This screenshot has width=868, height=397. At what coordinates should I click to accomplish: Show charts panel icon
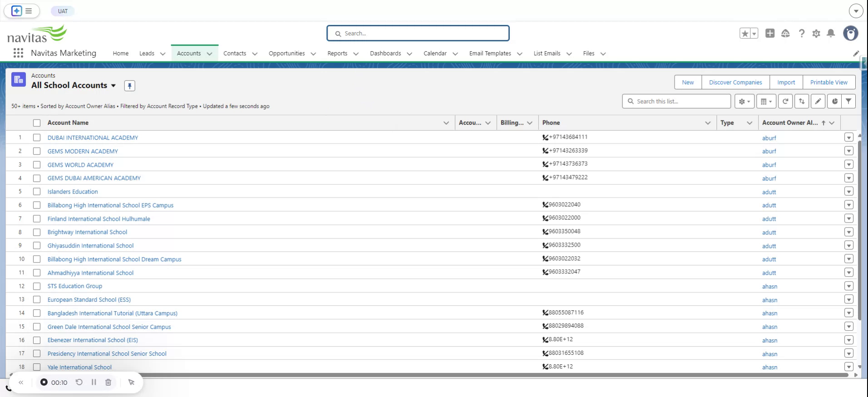[834, 101]
